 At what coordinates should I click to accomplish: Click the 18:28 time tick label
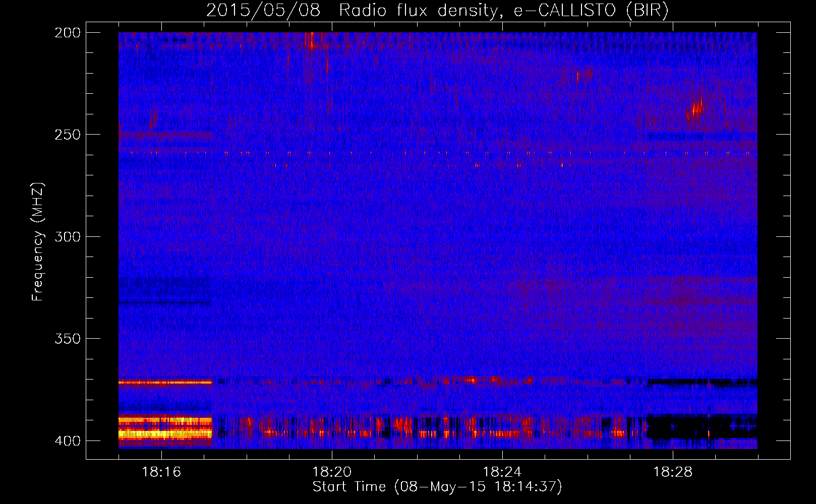pyautogui.click(x=673, y=472)
